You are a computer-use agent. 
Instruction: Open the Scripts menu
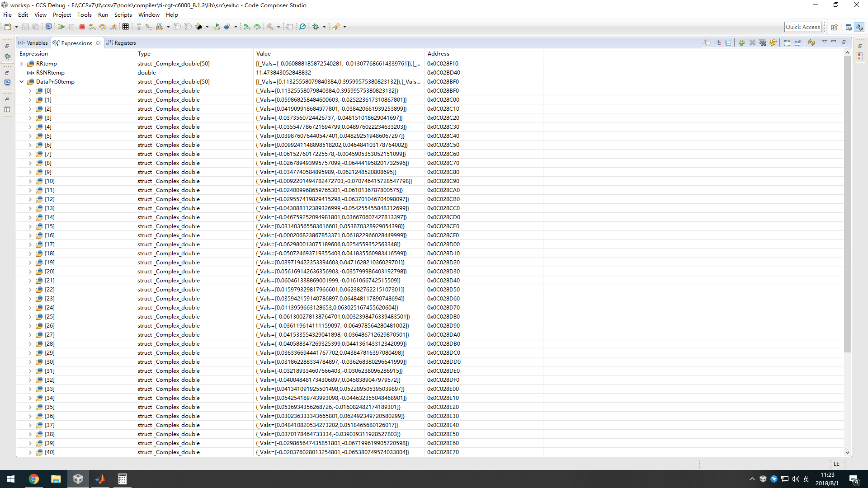(x=123, y=14)
